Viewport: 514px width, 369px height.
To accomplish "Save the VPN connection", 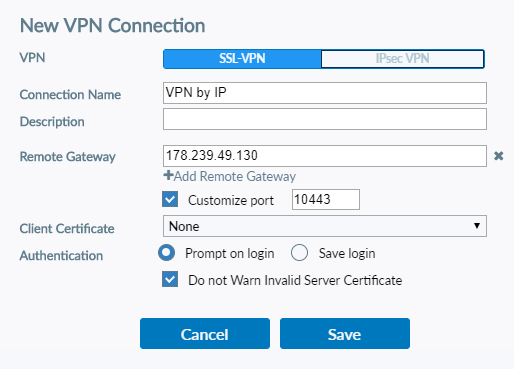I will pos(345,334).
